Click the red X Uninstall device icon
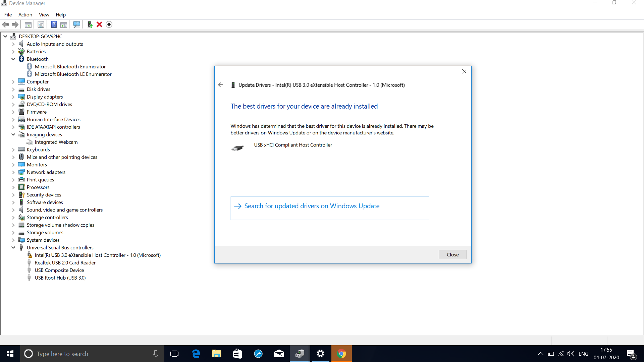 click(x=99, y=24)
